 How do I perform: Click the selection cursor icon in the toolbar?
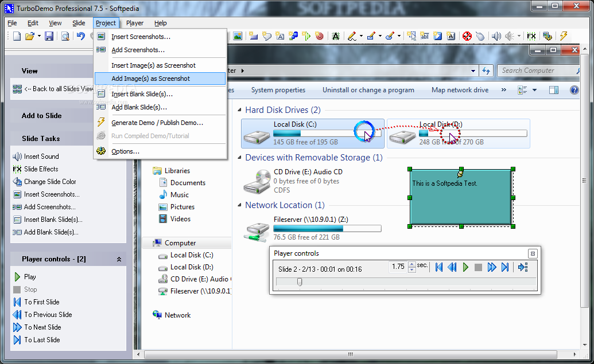(x=411, y=36)
